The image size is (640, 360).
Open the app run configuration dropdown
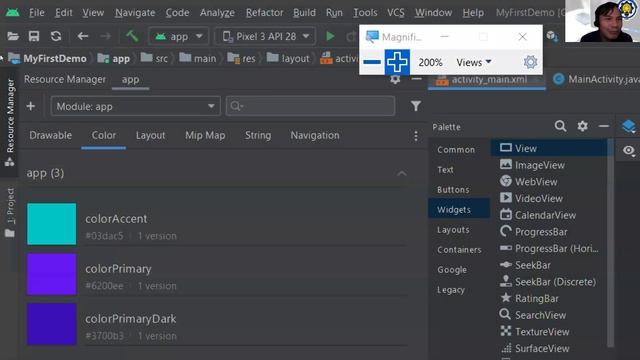[x=179, y=36]
